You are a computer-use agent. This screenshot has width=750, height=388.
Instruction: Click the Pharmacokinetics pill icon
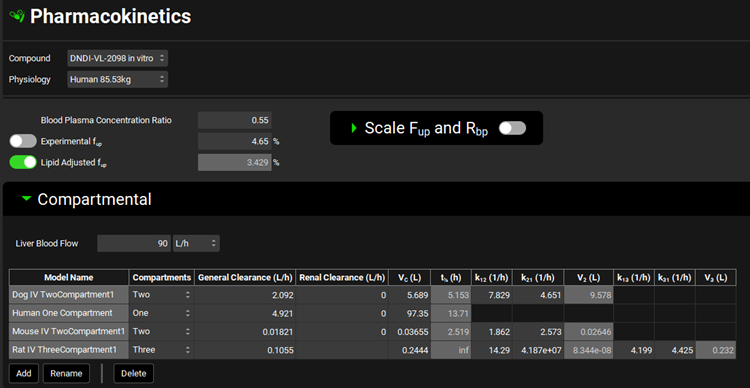(x=17, y=16)
